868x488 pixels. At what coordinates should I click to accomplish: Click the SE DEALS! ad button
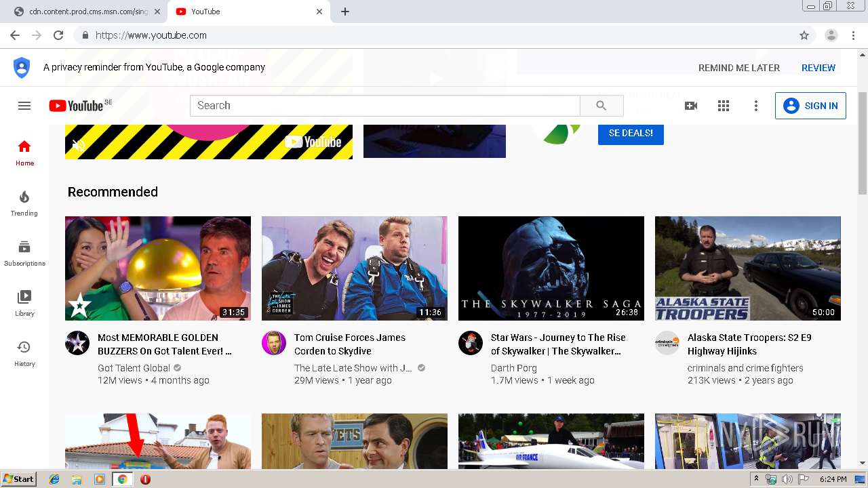point(631,133)
